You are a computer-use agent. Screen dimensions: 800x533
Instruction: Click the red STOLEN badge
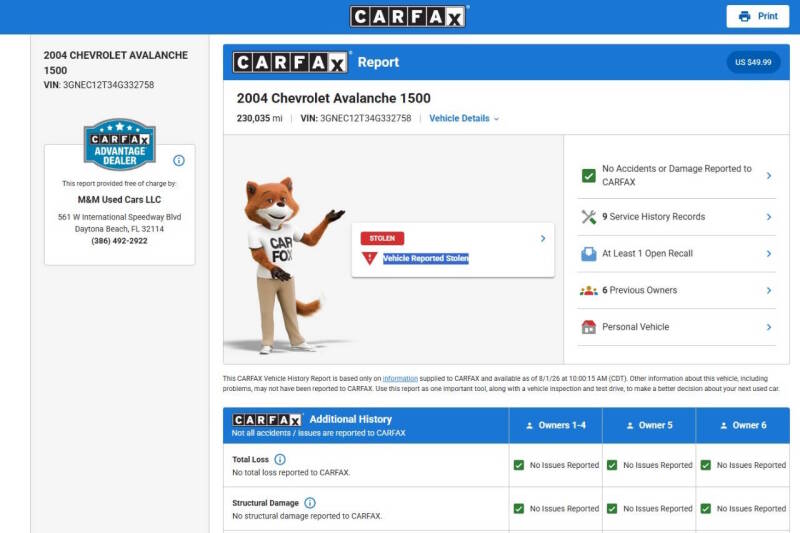382,238
